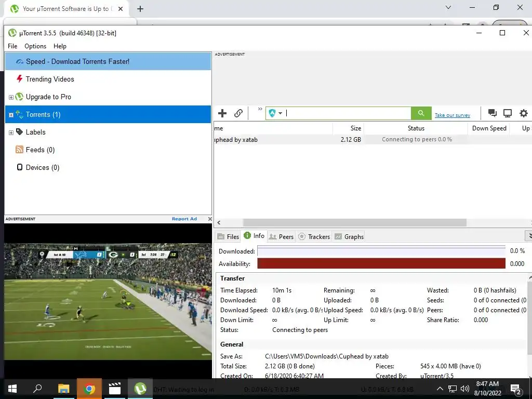Open search provider dropdown arrow
Screen dimensions: 532x399
(280, 113)
